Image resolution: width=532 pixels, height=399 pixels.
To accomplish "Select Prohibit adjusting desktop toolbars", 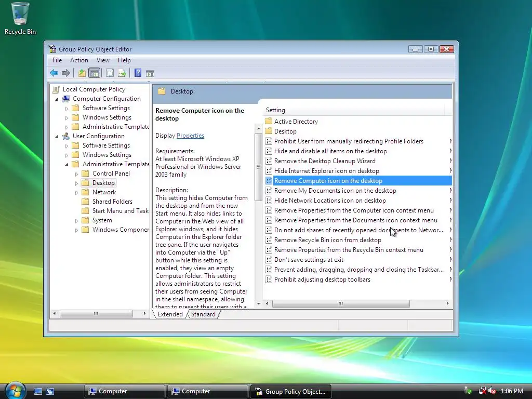I will click(x=322, y=279).
